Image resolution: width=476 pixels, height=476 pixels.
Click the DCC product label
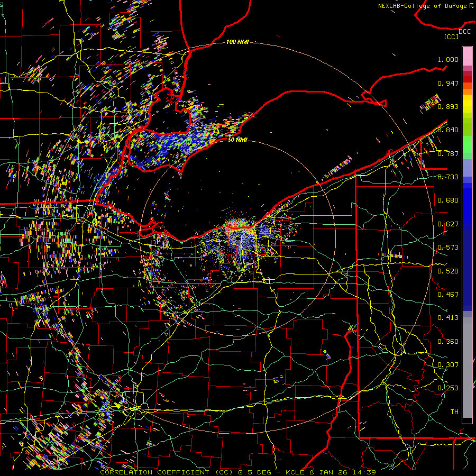464,32
